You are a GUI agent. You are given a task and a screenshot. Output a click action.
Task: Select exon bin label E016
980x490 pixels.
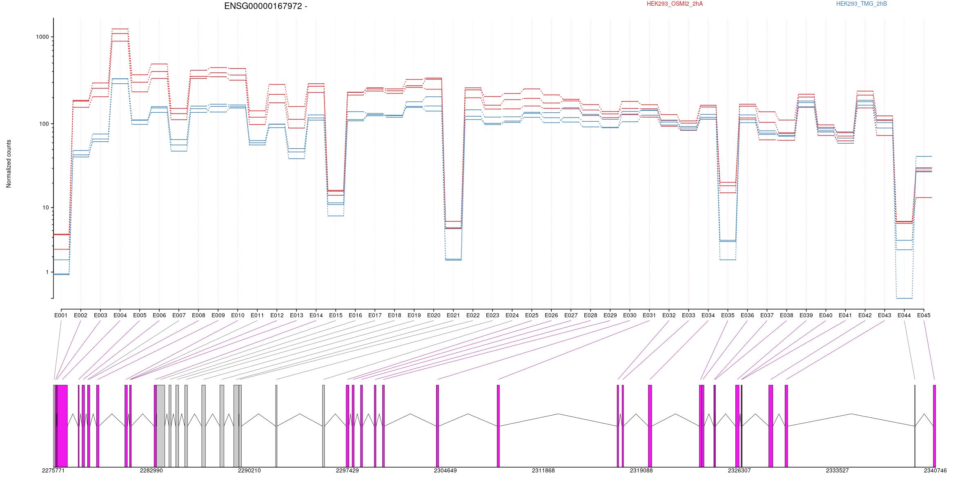point(355,315)
